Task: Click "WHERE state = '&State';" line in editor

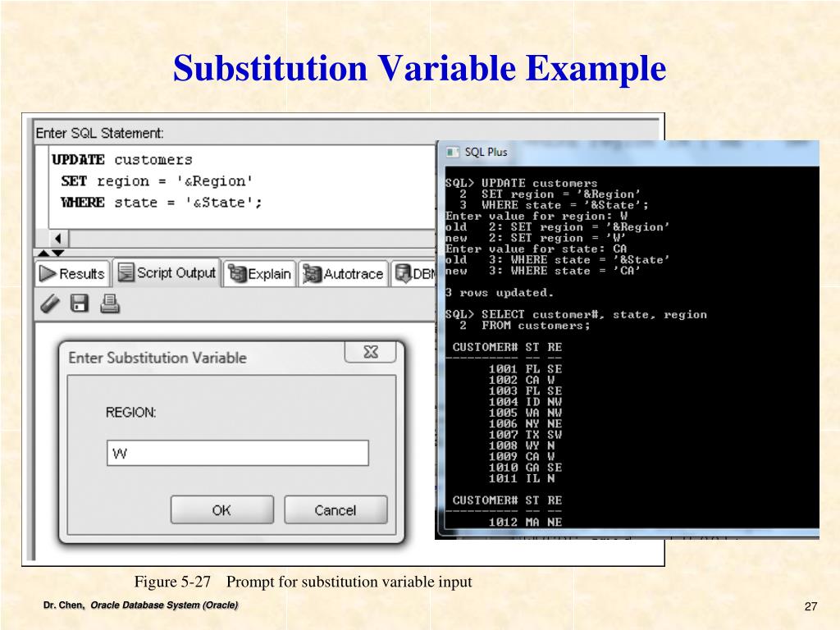Action: tap(162, 203)
